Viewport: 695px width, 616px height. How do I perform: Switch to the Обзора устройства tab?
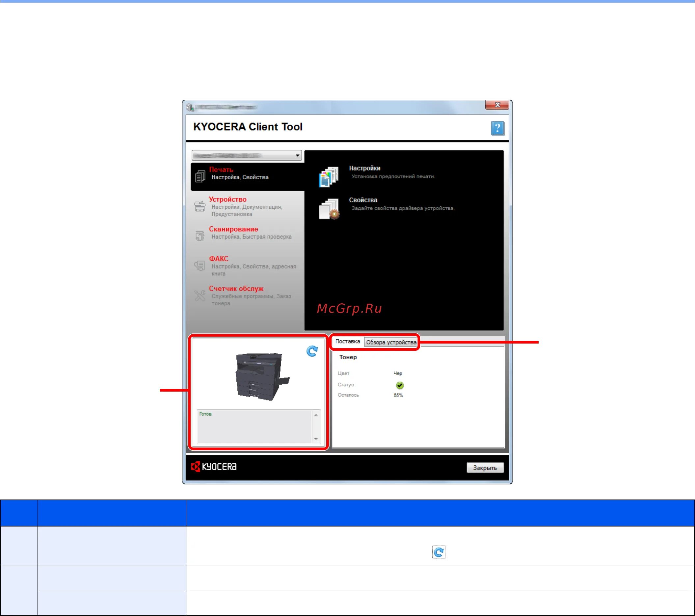(x=391, y=342)
